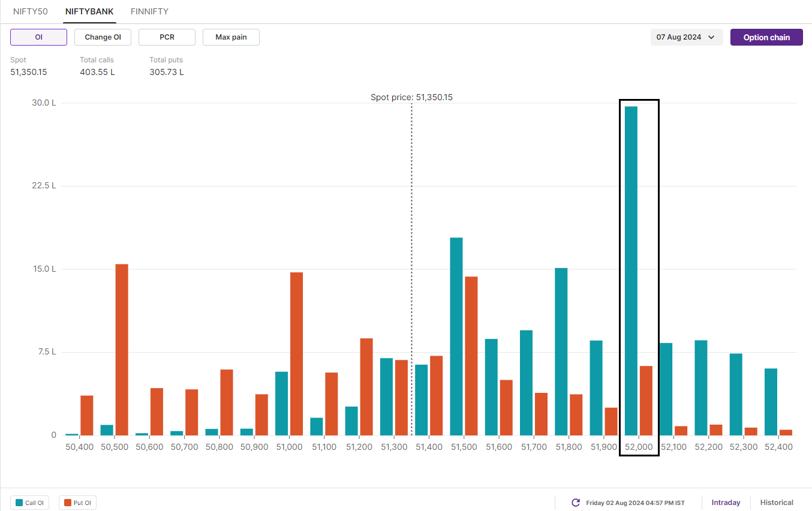Click the 50,800 put OI bar

(227, 402)
